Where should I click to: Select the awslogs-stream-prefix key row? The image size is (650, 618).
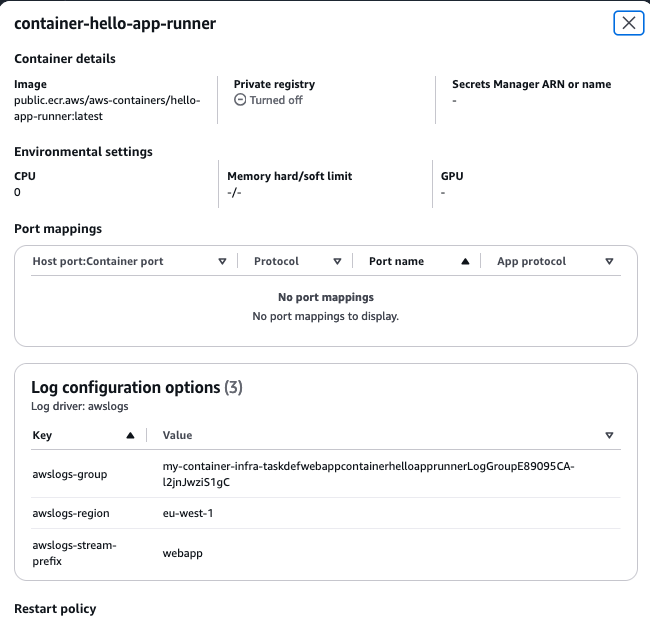75,552
